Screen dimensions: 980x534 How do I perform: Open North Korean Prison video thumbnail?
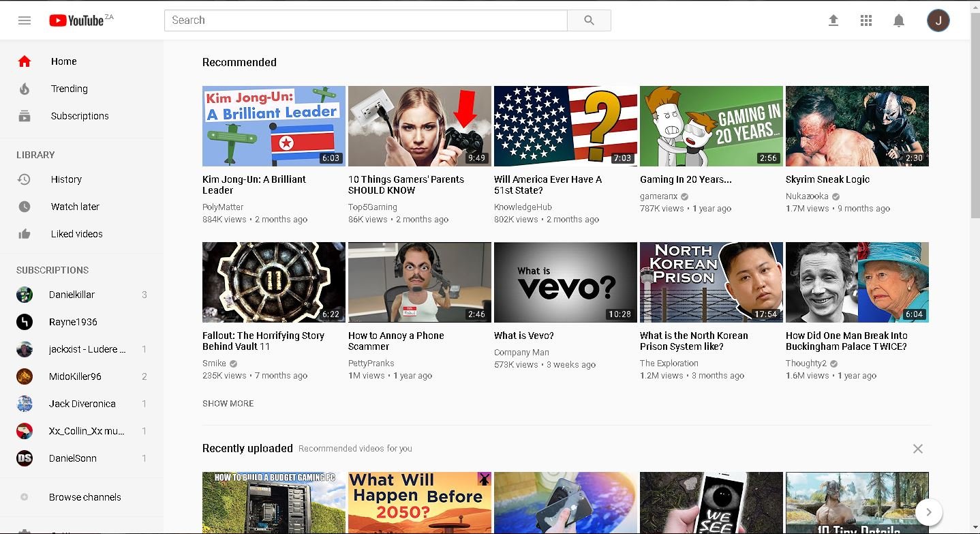coord(711,282)
